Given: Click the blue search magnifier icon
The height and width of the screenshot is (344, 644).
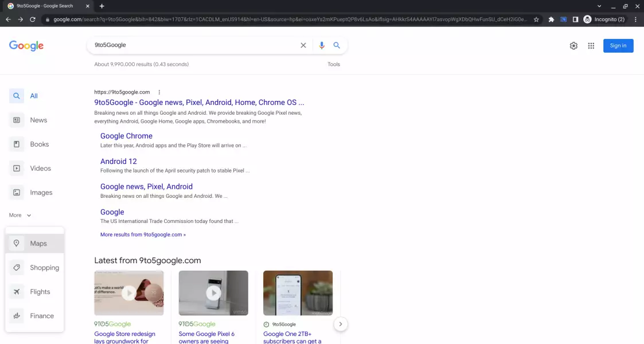Looking at the screenshot, I should point(337,45).
